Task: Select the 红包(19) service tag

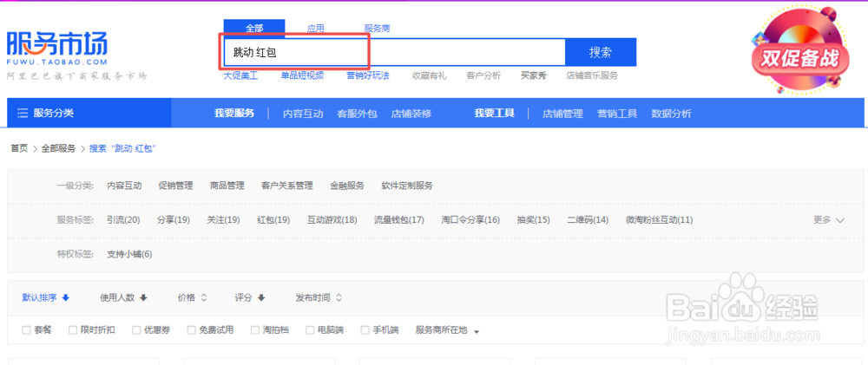Action: tap(273, 220)
